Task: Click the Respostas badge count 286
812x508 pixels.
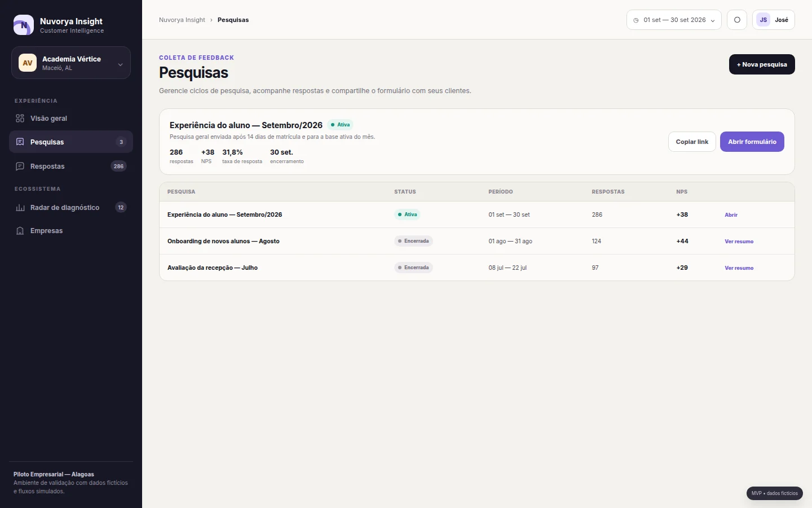Action: coord(118,167)
